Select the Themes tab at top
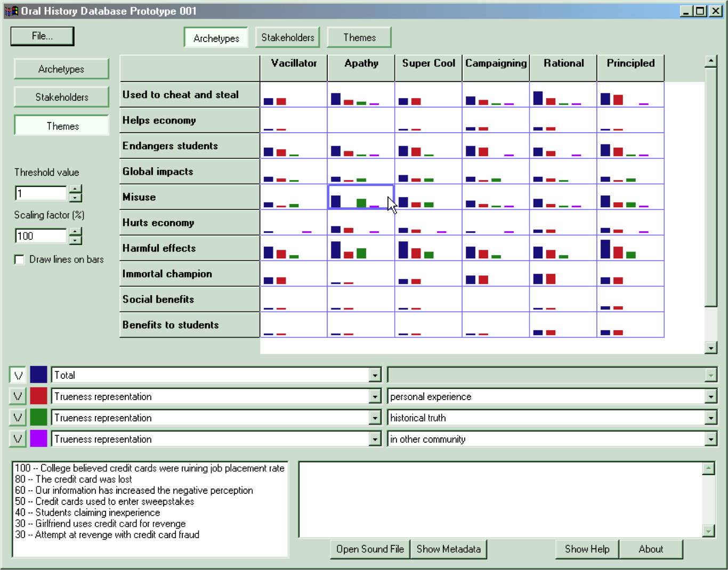 tap(359, 37)
